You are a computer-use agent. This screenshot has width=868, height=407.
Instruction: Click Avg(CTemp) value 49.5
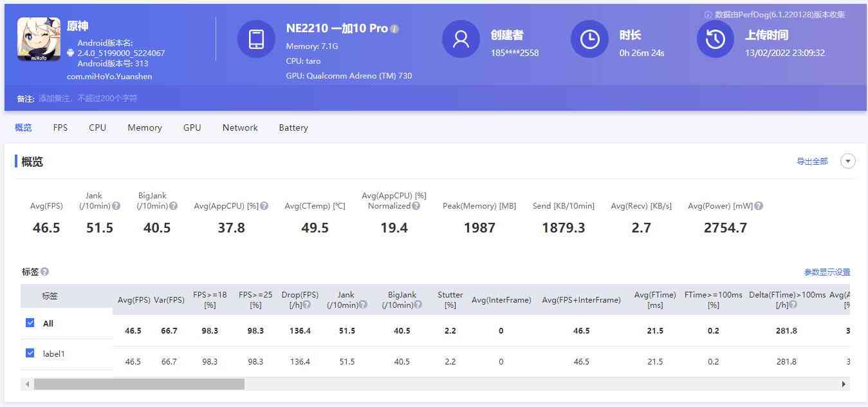[x=315, y=227]
